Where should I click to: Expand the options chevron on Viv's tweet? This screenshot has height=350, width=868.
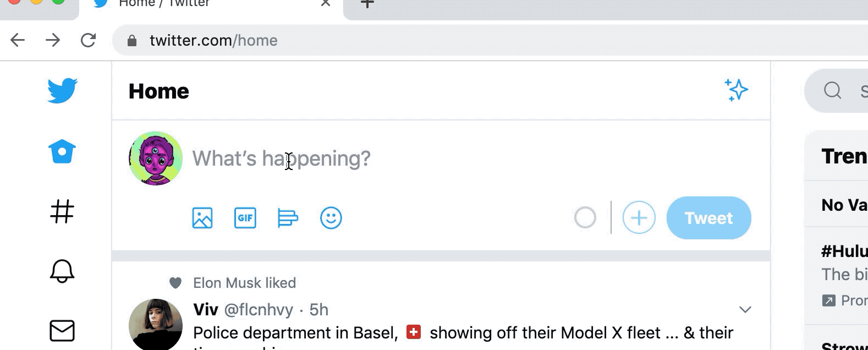tap(745, 309)
